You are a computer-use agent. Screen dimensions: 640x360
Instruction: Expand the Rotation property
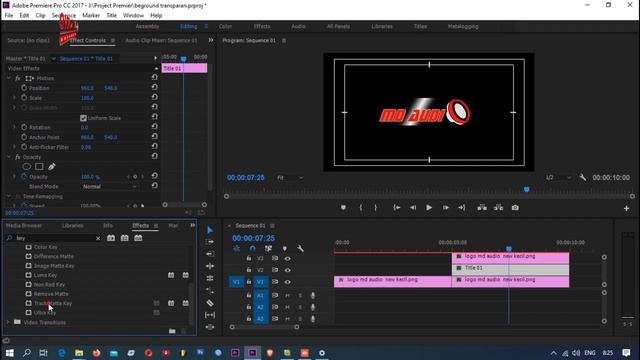click(x=14, y=127)
